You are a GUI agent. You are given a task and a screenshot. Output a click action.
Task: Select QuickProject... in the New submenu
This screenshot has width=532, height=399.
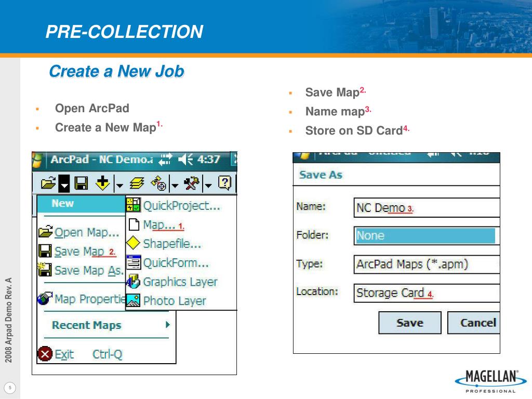[x=181, y=206]
